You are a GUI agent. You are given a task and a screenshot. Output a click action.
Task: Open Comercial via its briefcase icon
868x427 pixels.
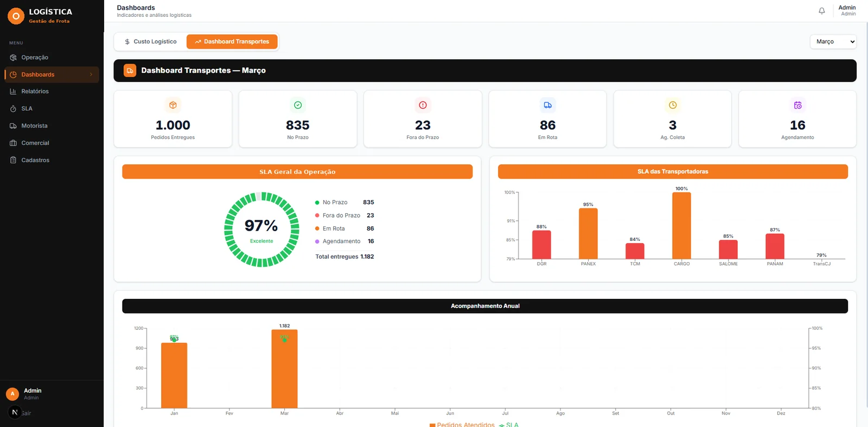click(13, 143)
